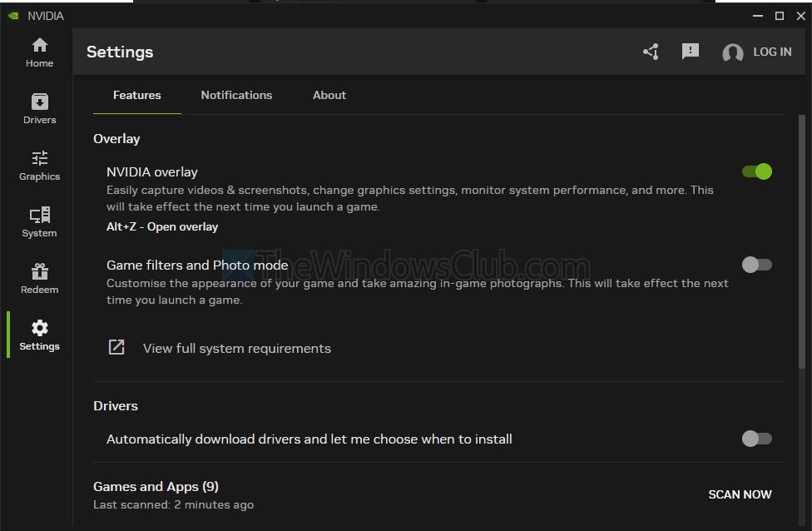Click the share icon in header
This screenshot has width=812, height=531.
(651, 52)
